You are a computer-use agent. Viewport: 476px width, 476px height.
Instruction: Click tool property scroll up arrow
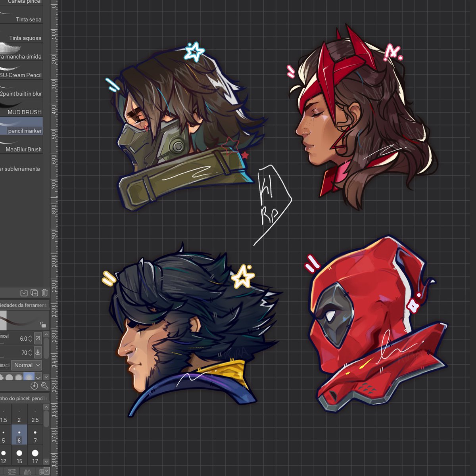tap(46, 335)
